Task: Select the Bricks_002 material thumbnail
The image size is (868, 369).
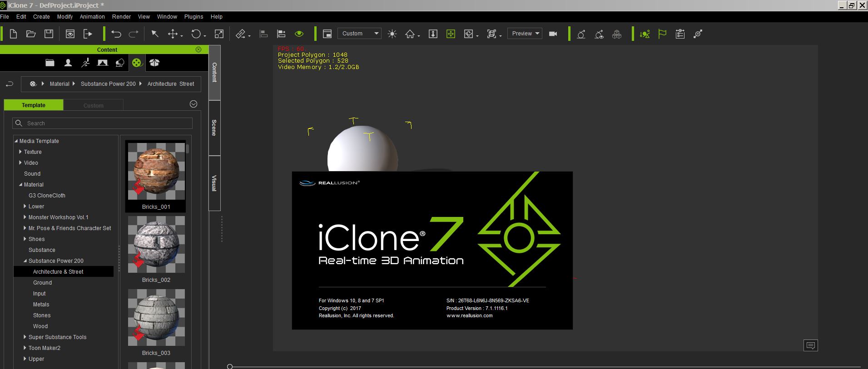Action: 156,245
